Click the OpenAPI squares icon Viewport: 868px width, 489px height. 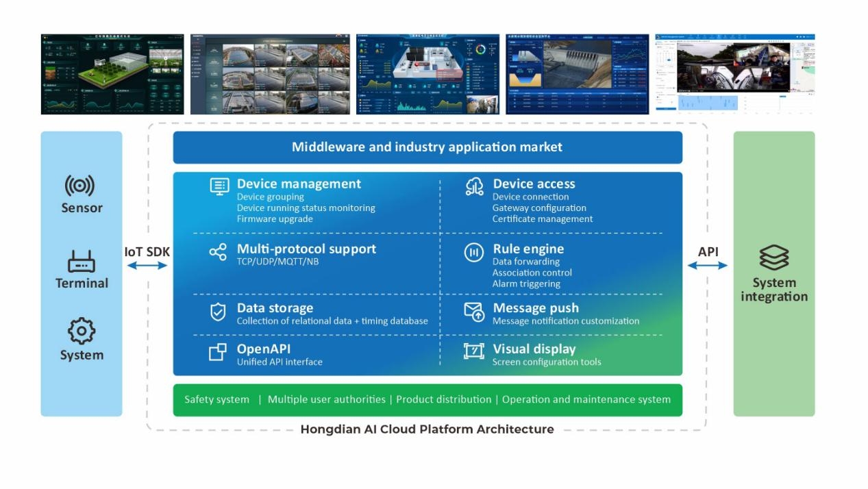point(218,352)
